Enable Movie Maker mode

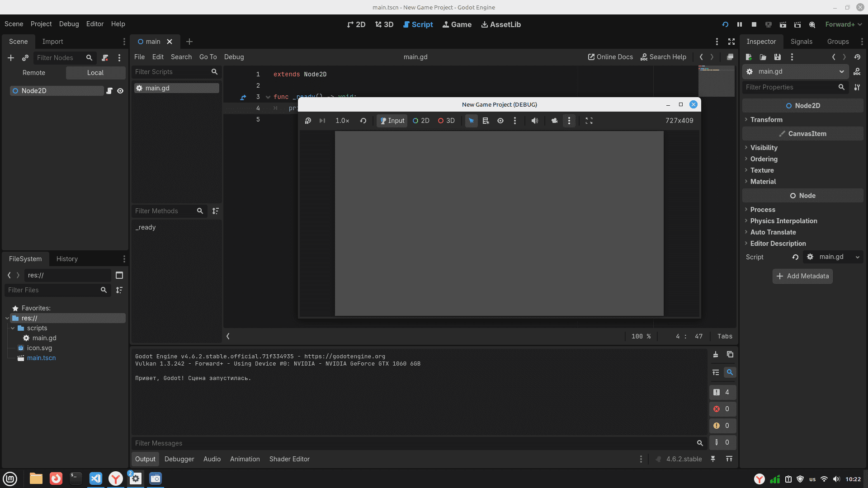(x=812, y=24)
